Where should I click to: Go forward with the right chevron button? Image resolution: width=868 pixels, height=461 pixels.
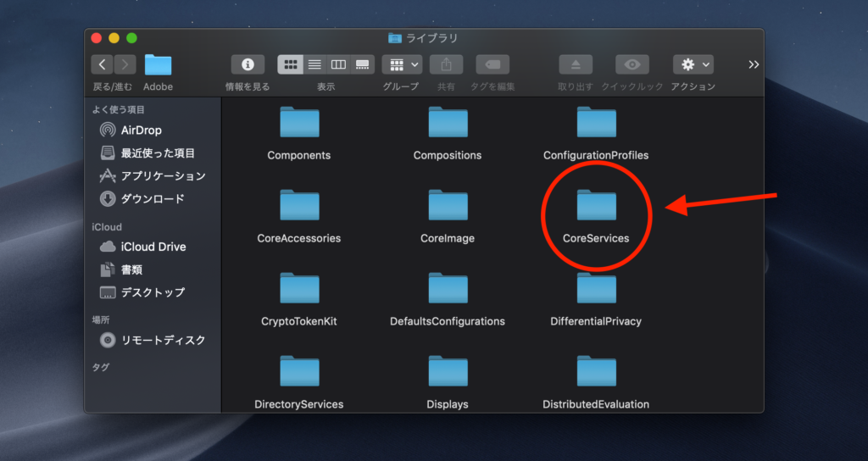[x=125, y=64]
